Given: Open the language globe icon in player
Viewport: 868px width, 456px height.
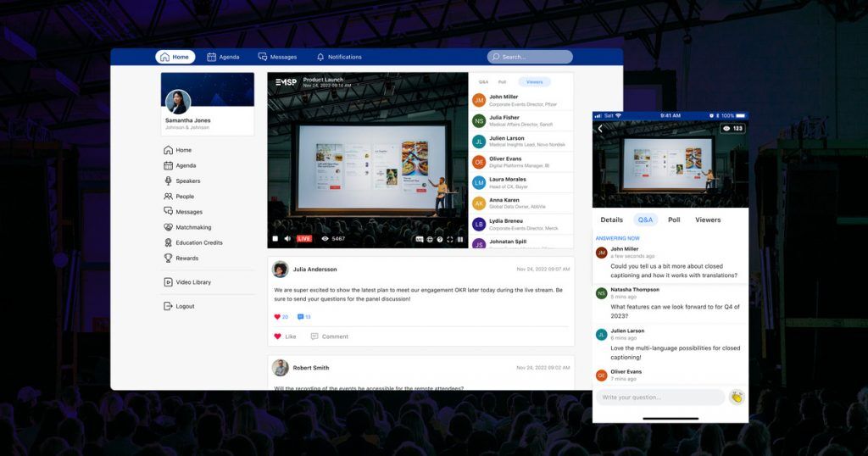Looking at the screenshot, I should pyautogui.click(x=430, y=239).
